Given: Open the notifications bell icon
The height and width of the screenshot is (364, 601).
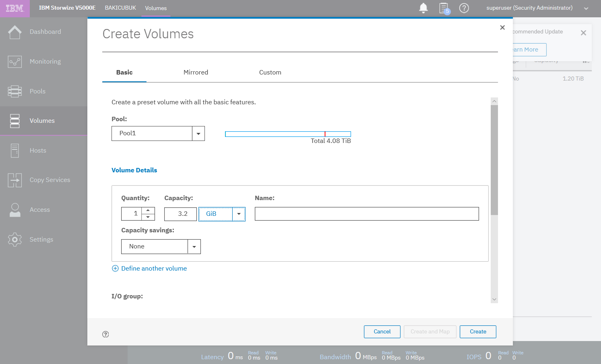Looking at the screenshot, I should tap(423, 8).
